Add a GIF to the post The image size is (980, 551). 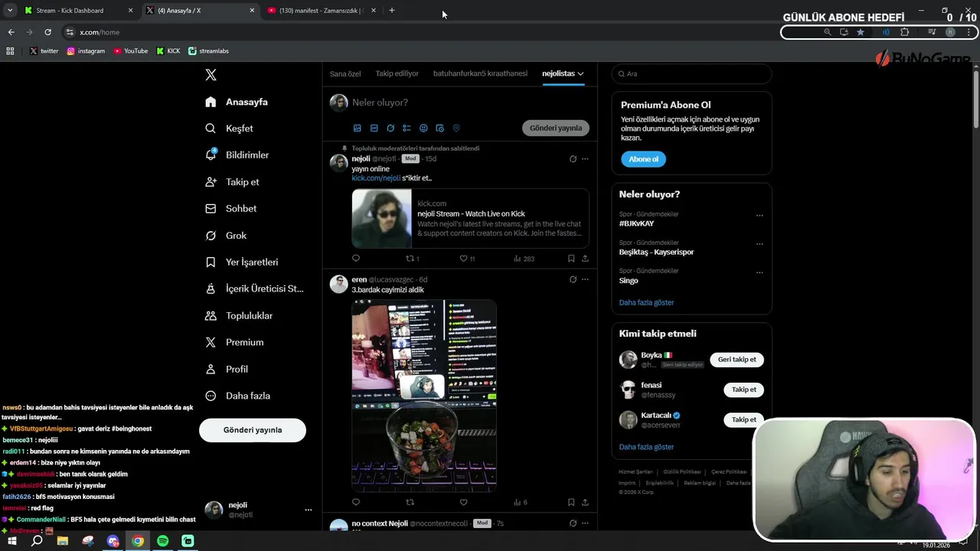(x=374, y=128)
